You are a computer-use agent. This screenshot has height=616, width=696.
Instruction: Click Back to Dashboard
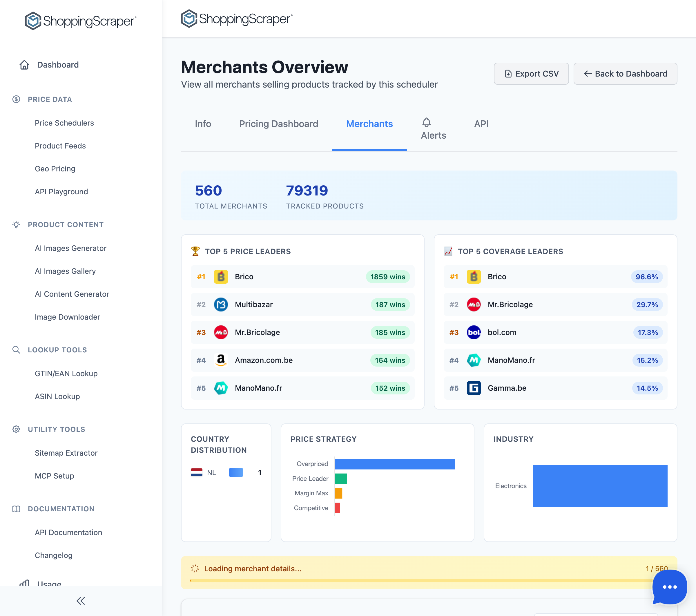click(x=625, y=74)
